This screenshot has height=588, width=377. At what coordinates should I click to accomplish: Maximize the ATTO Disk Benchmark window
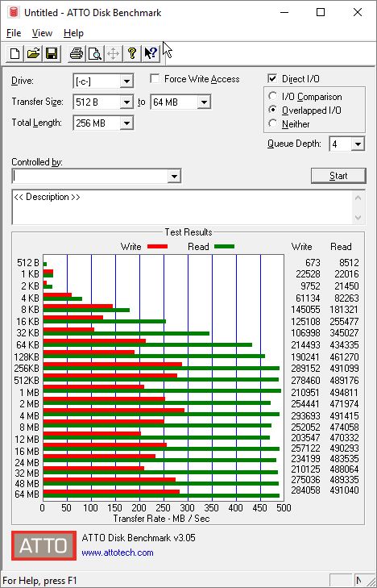[x=321, y=12]
